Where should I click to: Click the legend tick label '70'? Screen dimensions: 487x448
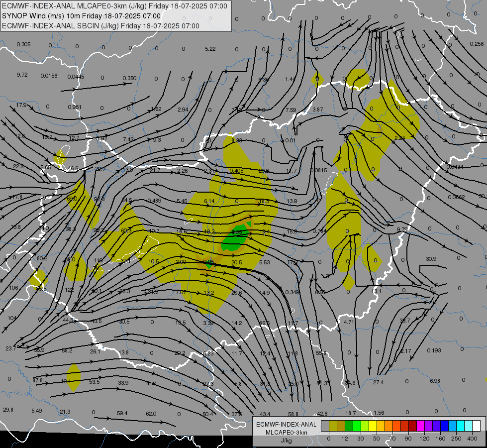(392, 439)
